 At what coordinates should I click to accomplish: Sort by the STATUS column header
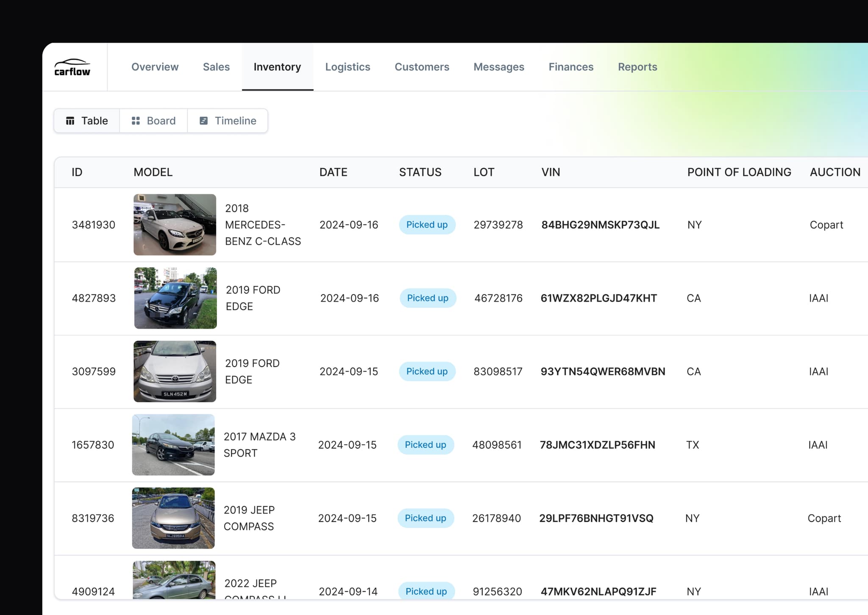click(x=420, y=172)
